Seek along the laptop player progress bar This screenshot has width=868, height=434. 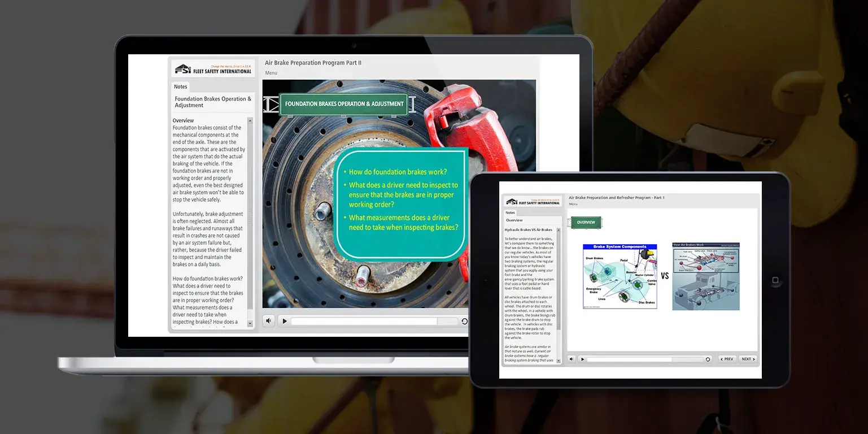coord(374,321)
